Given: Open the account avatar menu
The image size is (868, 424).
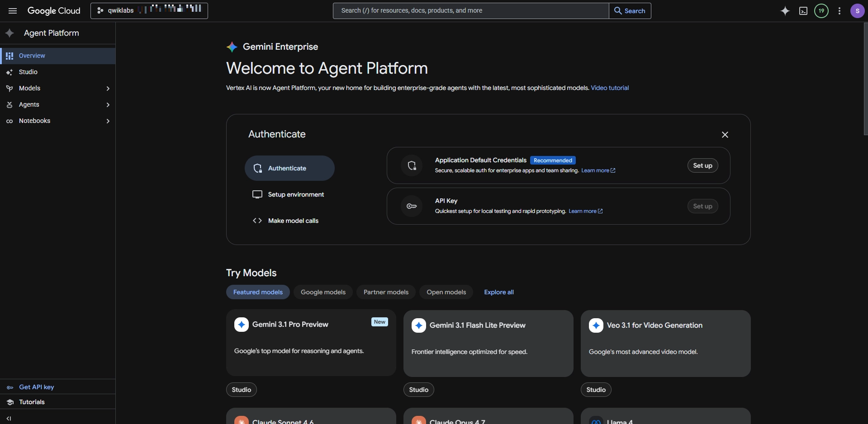Looking at the screenshot, I should (858, 11).
